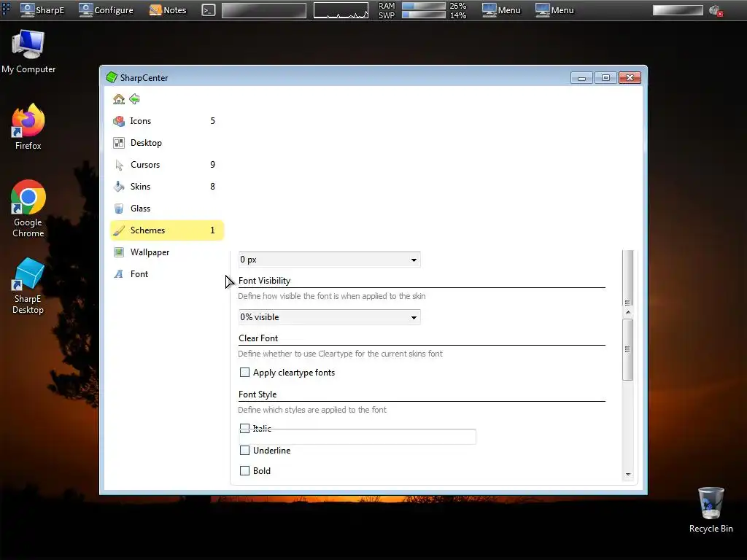This screenshot has width=747, height=560.
Task: Select Wallpaper in the sidebar list
Action: [x=166, y=252]
